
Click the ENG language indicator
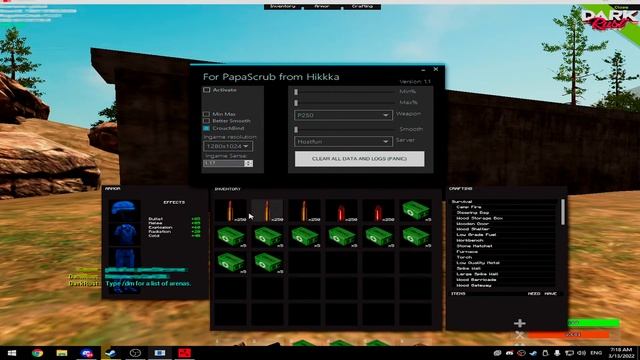(596, 353)
